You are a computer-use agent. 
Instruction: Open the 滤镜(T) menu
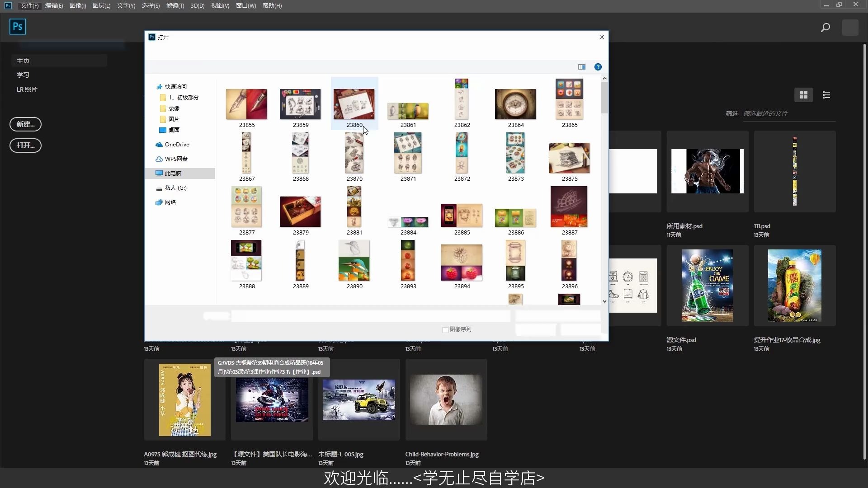(x=175, y=5)
